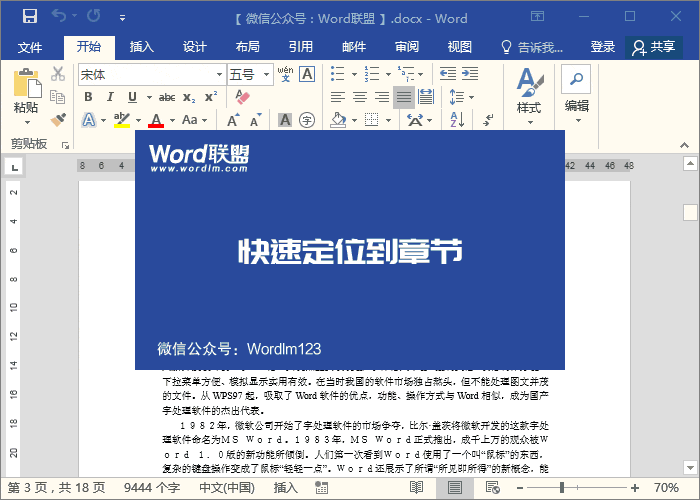Image resolution: width=700 pixels, height=500 pixels.
Task: Align text right
Action: coord(382,97)
